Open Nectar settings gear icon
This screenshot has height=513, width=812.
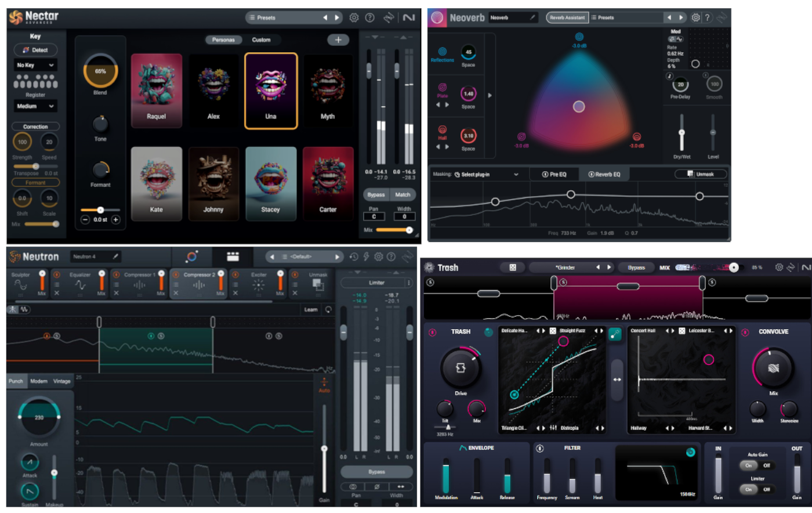click(x=354, y=18)
